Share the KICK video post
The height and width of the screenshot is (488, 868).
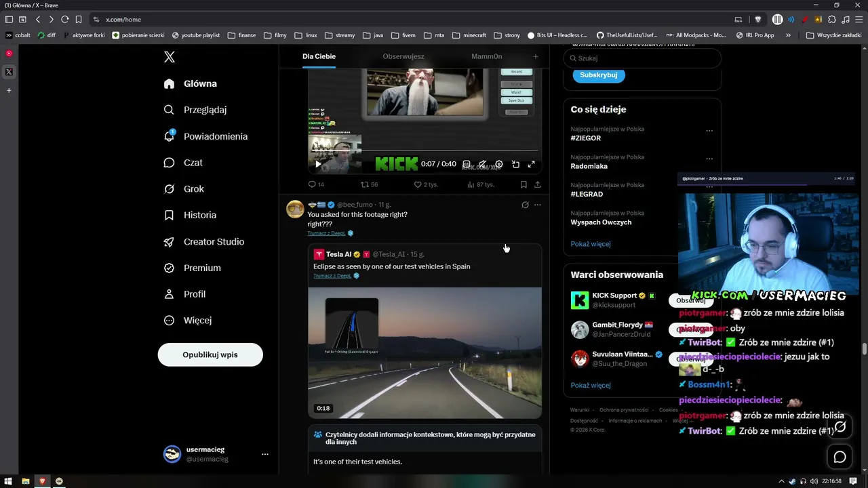(538, 184)
